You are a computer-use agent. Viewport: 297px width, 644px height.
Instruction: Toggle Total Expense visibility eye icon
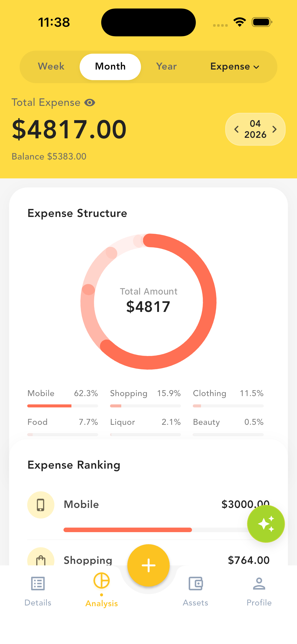90,103
